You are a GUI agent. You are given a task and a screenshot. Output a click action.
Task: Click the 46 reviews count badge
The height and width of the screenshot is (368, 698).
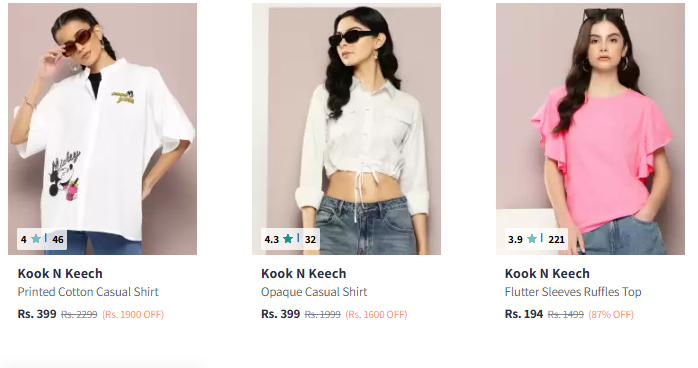(x=58, y=239)
